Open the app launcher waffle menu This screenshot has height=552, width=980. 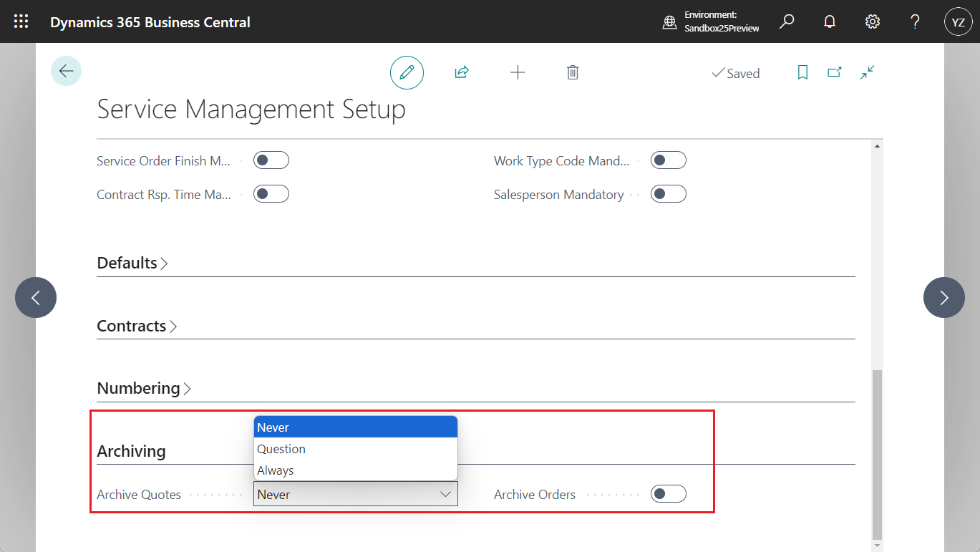21,21
